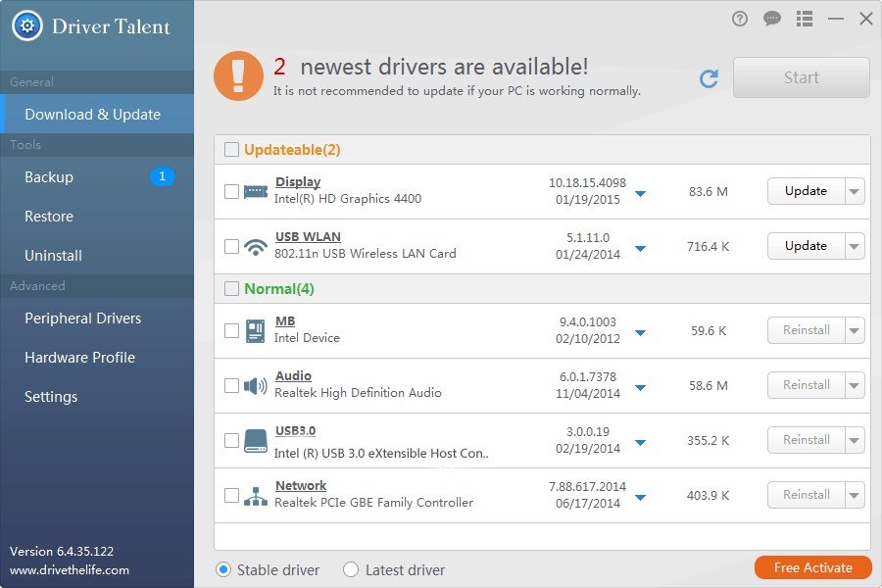Viewport: 882px width, 588px height.
Task: Expand version list for USB3.0 driver
Action: click(640, 442)
